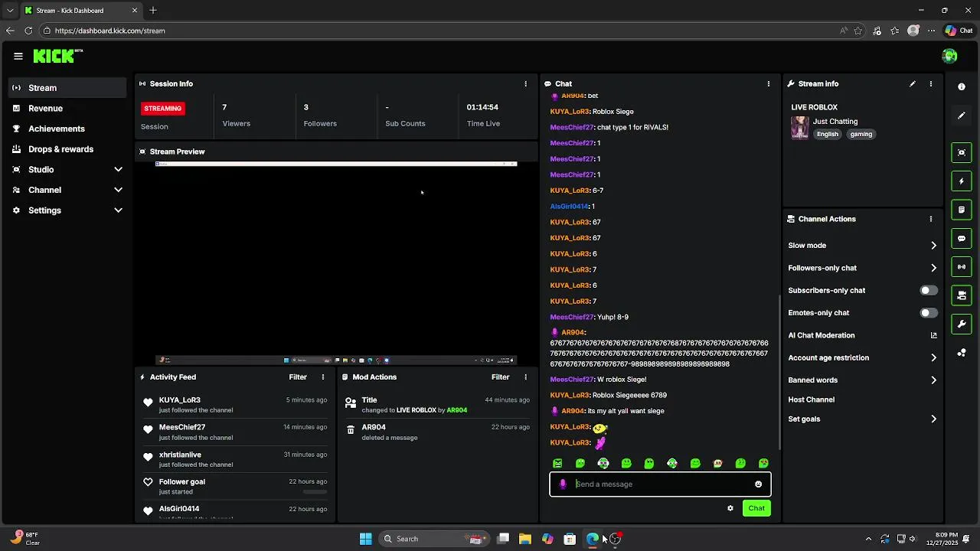This screenshot has width=980, height=551.
Task: Click the red STREAMING status badge
Action: point(163,109)
